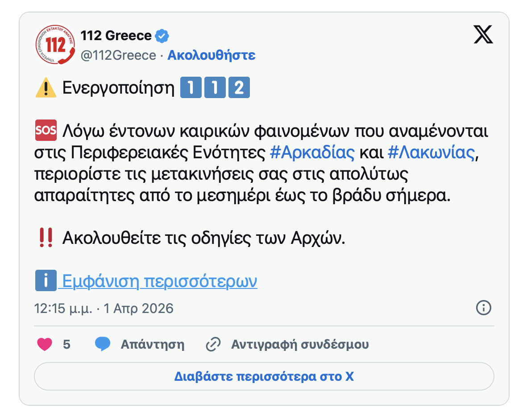This screenshot has width=531, height=420.
Task: Follow via the Ακολουθήστε link
Action: [211, 55]
